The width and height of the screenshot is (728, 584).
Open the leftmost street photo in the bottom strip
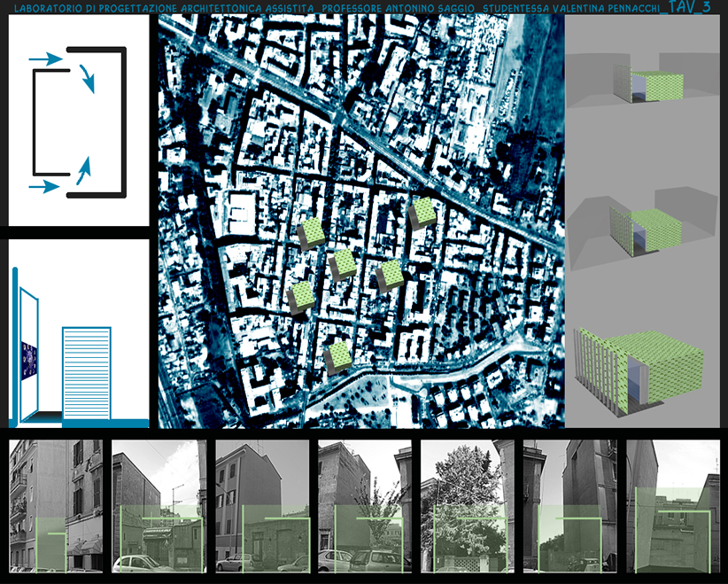[x=56, y=506]
